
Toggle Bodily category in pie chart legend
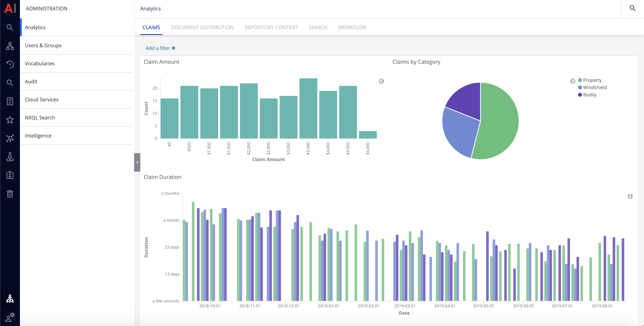tap(589, 94)
